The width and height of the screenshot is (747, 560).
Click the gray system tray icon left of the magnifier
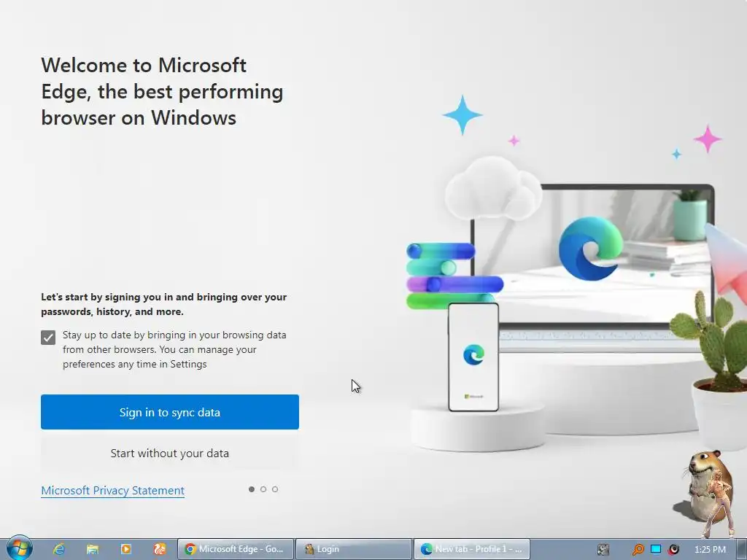(x=603, y=550)
